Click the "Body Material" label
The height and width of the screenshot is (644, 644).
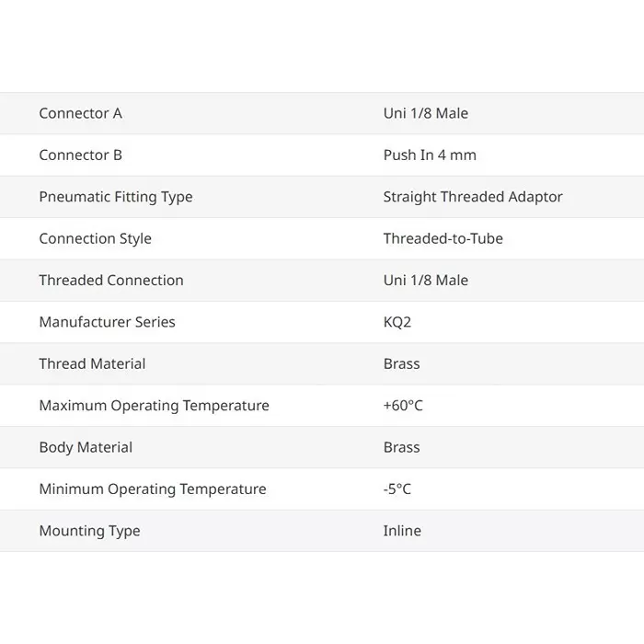click(x=86, y=447)
